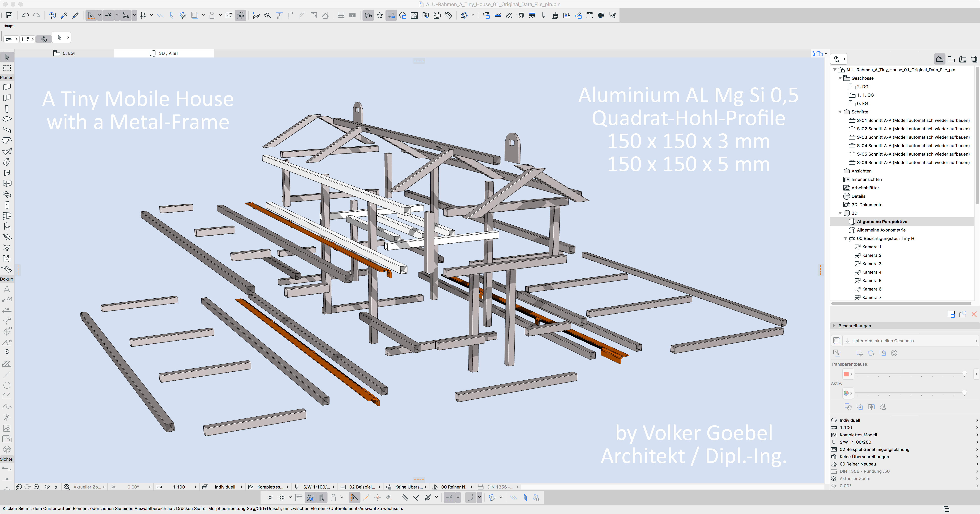980x514 pixels.
Task: Toggle the trace reference button
Action: [x=194, y=15]
